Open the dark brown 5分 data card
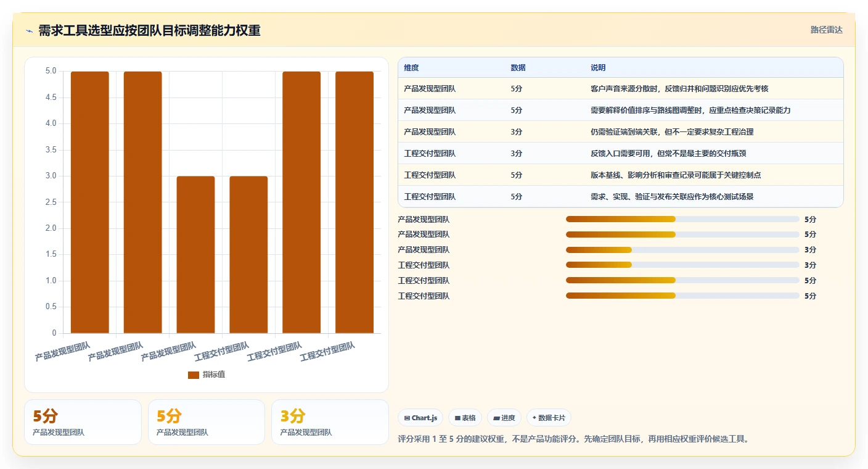Image resolution: width=868 pixels, height=469 pixels. pos(83,422)
